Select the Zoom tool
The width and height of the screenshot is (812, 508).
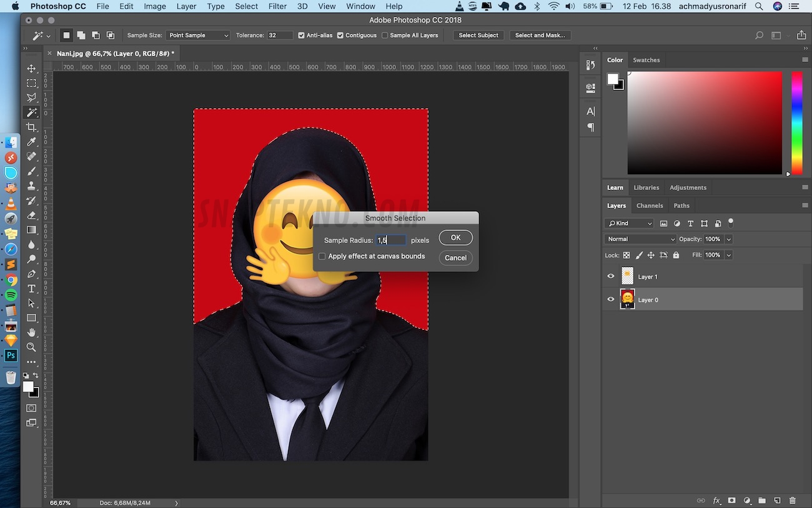point(31,347)
